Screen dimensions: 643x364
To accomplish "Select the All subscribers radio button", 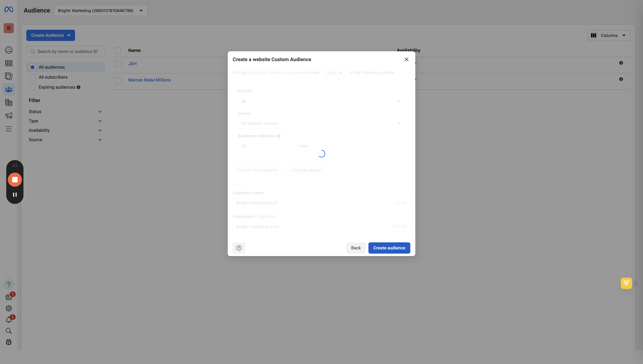I will (33, 77).
